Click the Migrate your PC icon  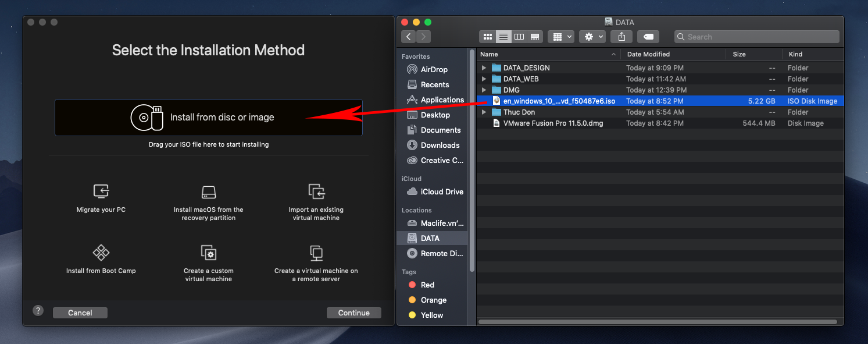pyautogui.click(x=101, y=191)
